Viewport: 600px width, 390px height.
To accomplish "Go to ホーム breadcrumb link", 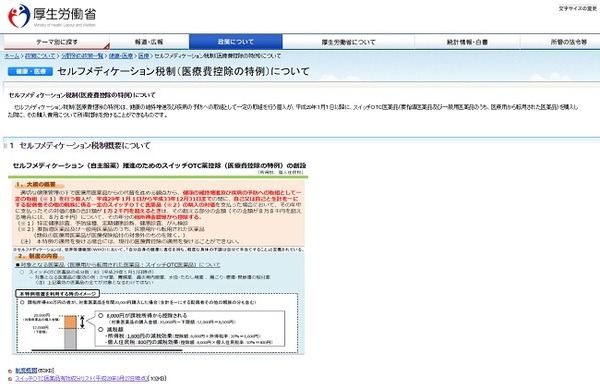I will [12, 56].
